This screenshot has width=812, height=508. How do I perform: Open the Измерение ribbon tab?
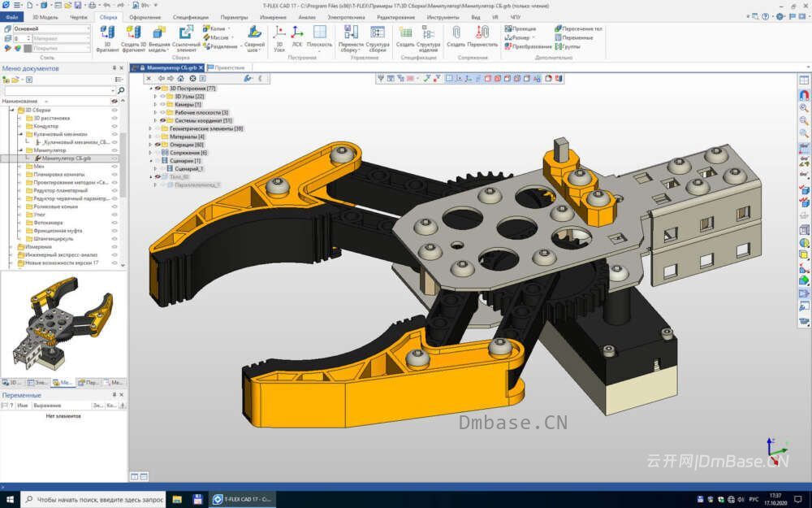click(x=273, y=17)
